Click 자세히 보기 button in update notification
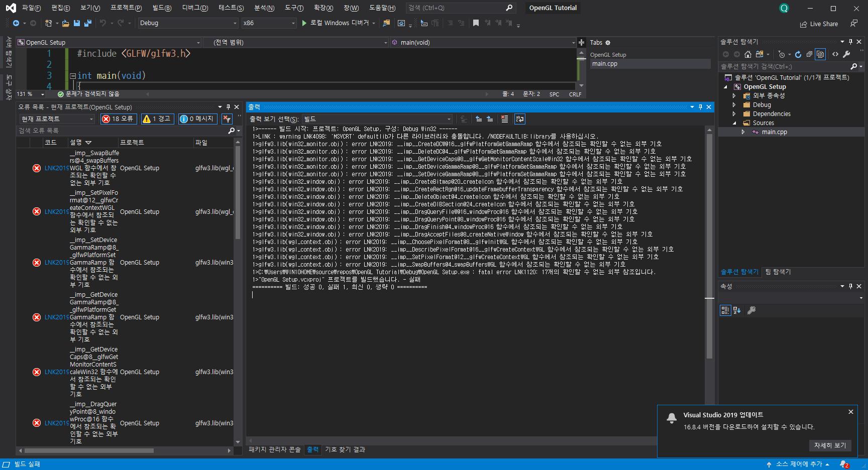 (830, 445)
